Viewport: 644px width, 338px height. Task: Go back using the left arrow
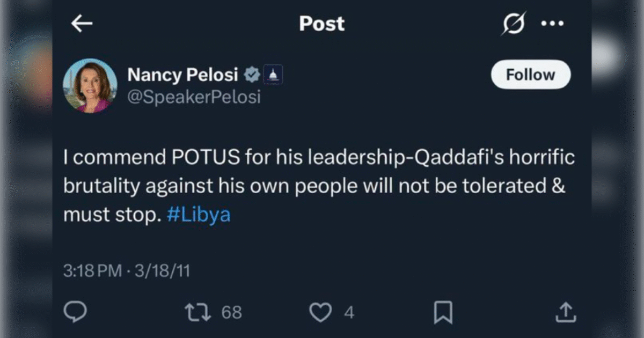coord(82,24)
